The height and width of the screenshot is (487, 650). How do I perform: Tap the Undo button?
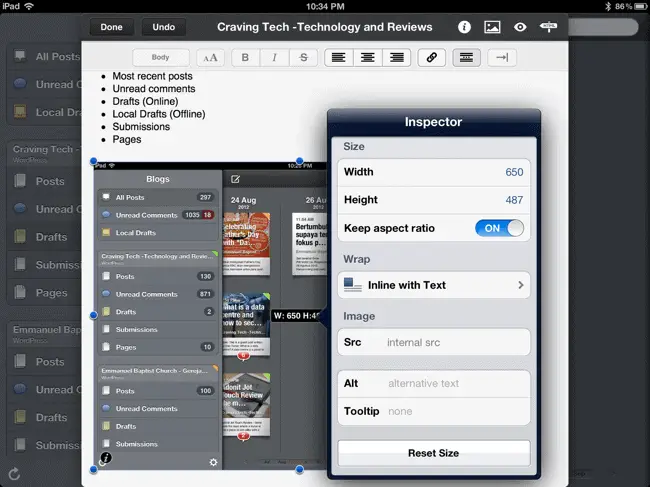[164, 27]
